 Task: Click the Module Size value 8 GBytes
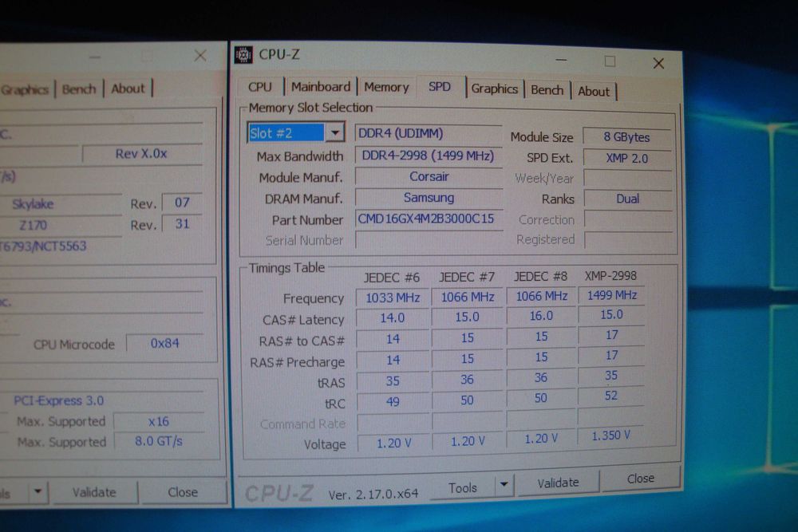click(x=626, y=137)
